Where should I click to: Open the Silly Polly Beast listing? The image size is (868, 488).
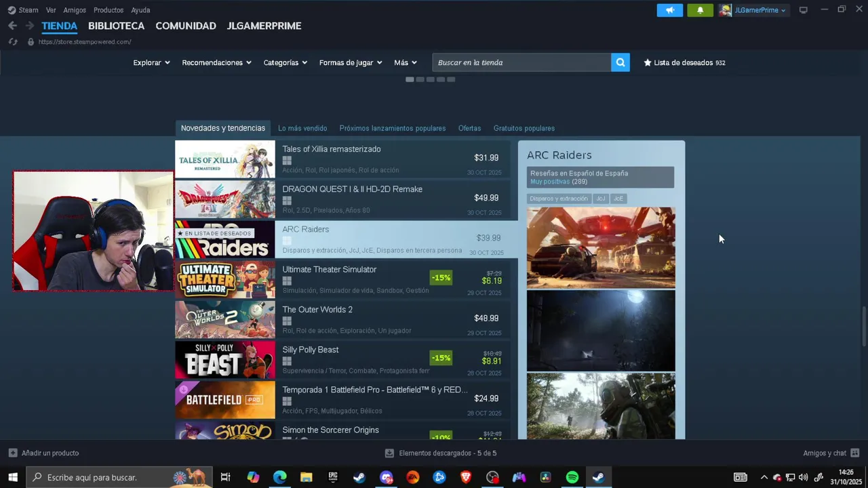point(342,359)
